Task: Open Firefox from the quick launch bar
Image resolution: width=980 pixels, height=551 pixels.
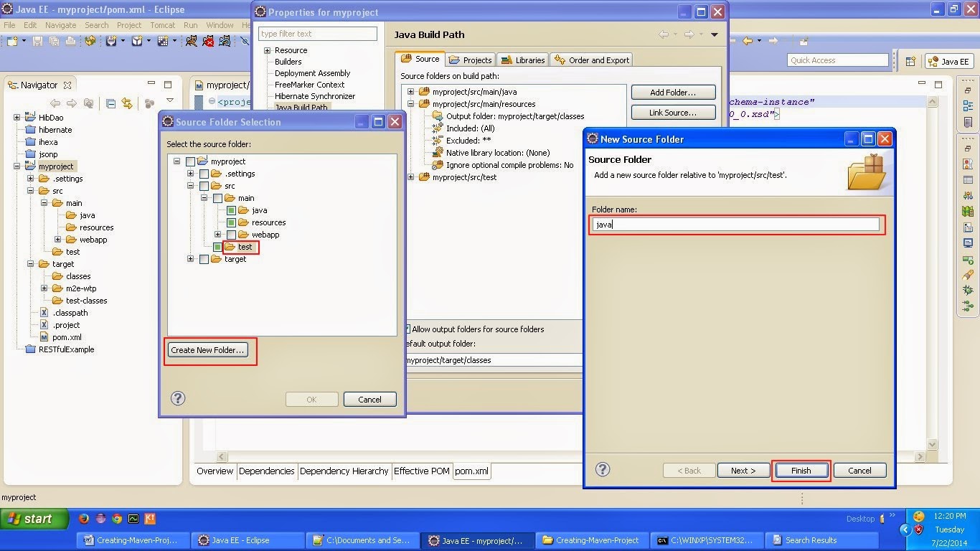Action: (x=83, y=518)
